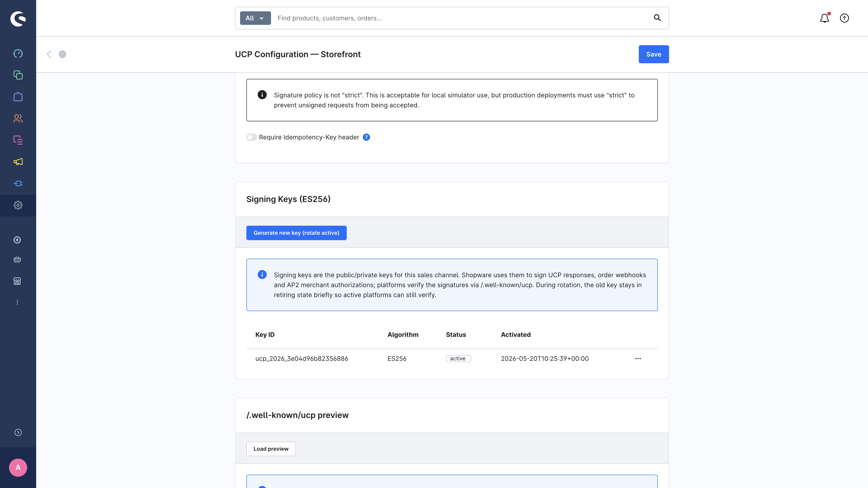
Task: Open the Catalogues sidebar icon
Action: coord(18,75)
